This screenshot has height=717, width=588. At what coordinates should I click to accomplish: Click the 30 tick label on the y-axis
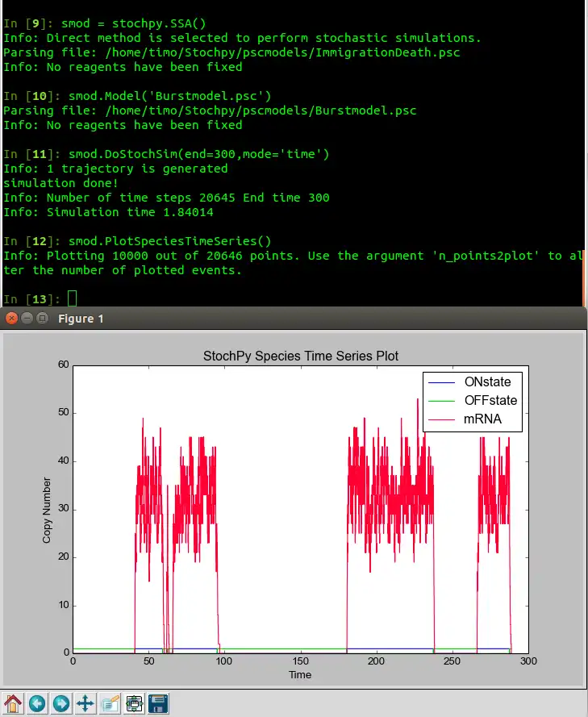tap(63, 508)
